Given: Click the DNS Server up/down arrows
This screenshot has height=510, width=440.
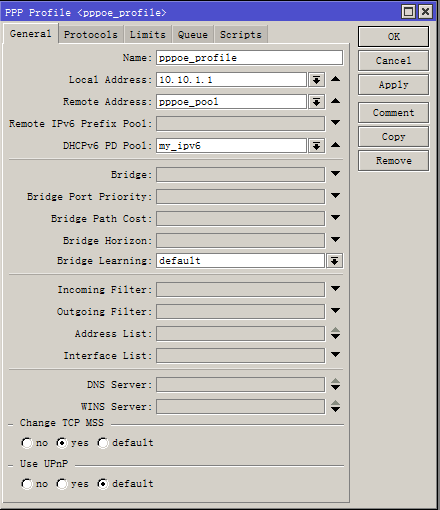Looking at the screenshot, I should pyautogui.click(x=336, y=384).
